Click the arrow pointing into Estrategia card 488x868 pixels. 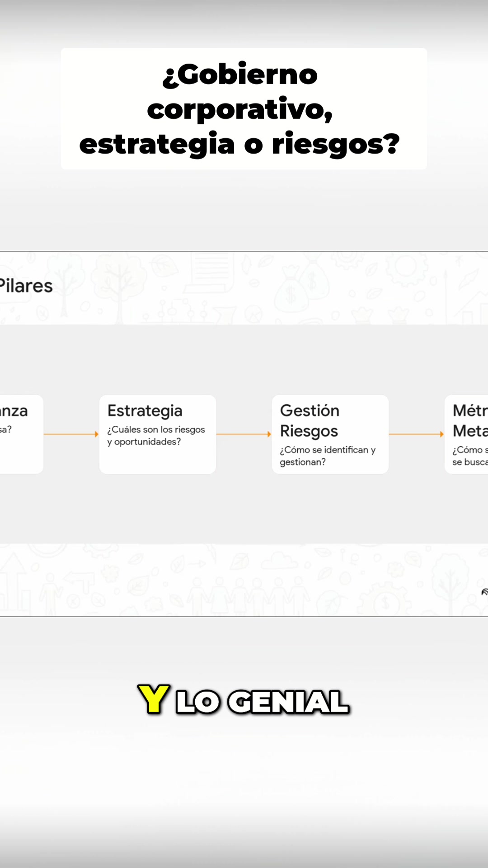point(71,434)
